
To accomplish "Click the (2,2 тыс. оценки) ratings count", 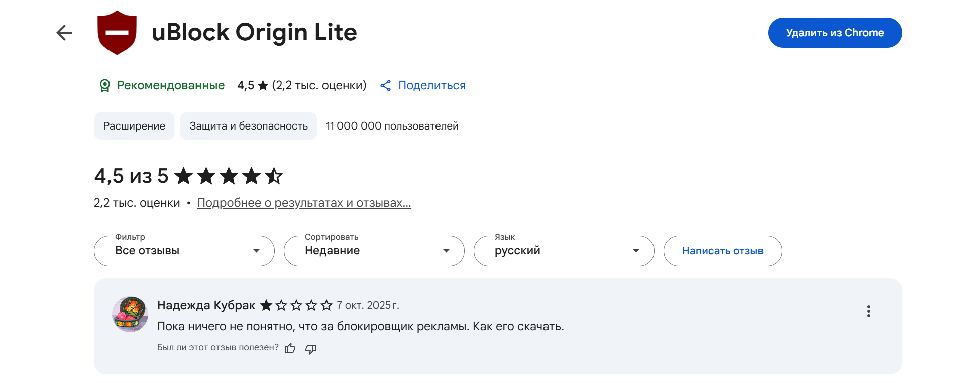I will click(x=319, y=86).
